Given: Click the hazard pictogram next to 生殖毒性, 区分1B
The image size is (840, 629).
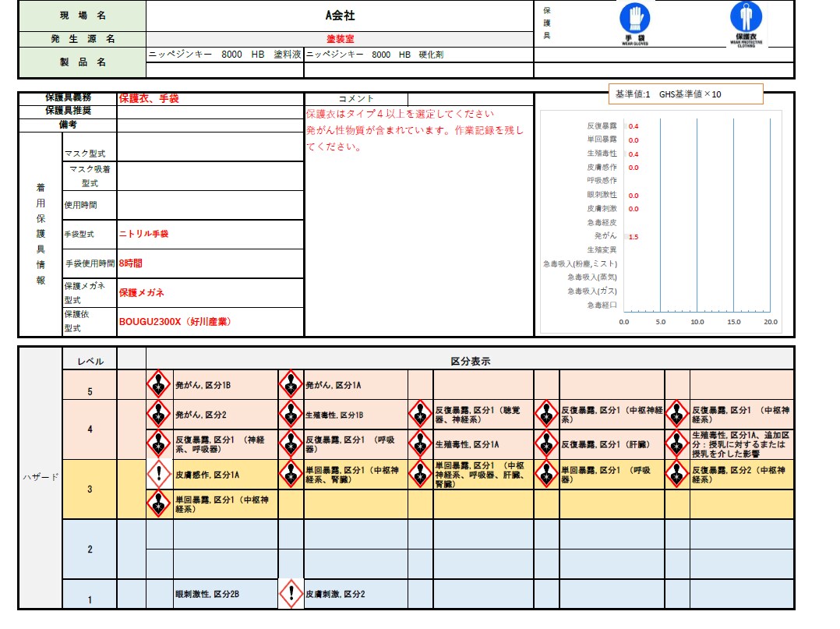Looking at the screenshot, I should pyautogui.click(x=291, y=414).
